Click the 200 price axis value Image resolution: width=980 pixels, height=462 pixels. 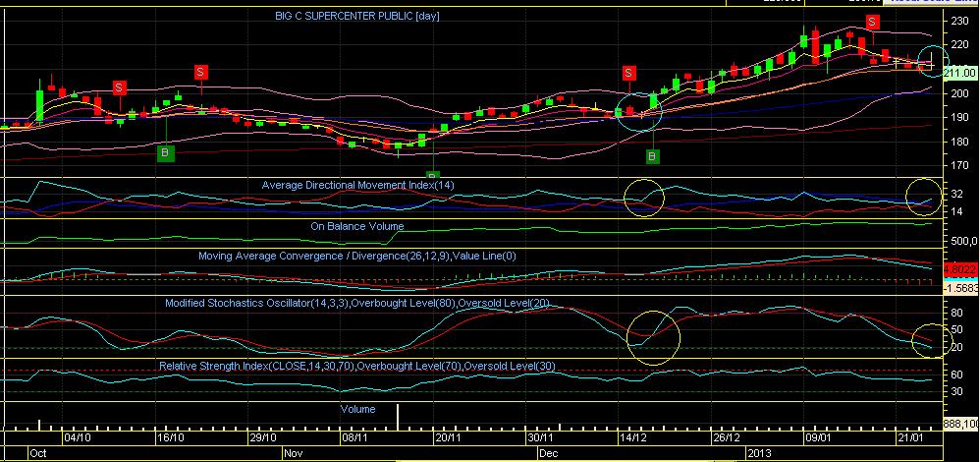pos(959,93)
